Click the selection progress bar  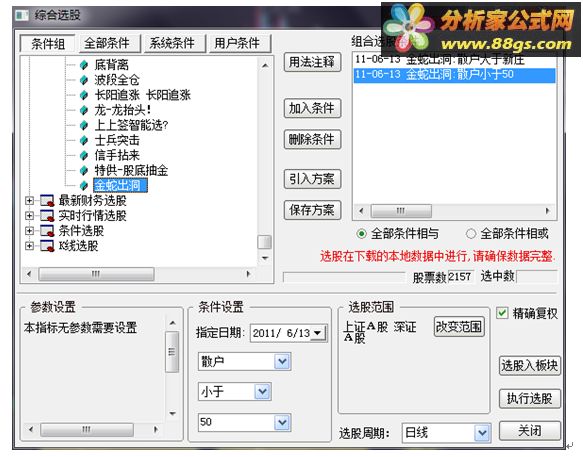[x=344, y=277]
